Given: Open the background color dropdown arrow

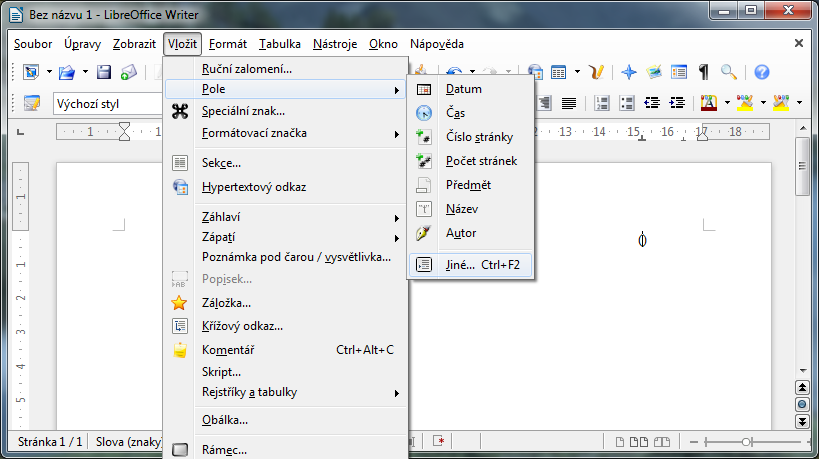Looking at the screenshot, I should 799,103.
